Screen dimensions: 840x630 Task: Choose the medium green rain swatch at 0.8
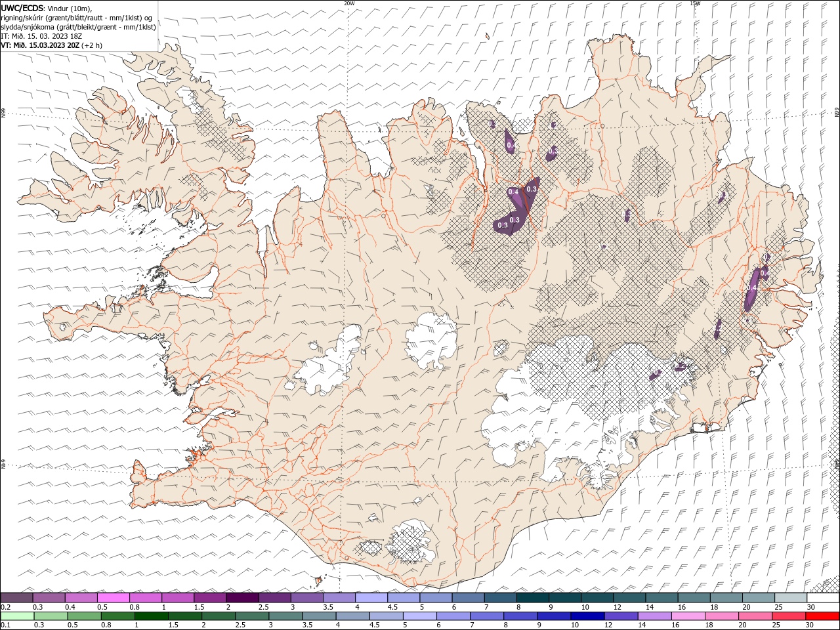(x=117, y=616)
